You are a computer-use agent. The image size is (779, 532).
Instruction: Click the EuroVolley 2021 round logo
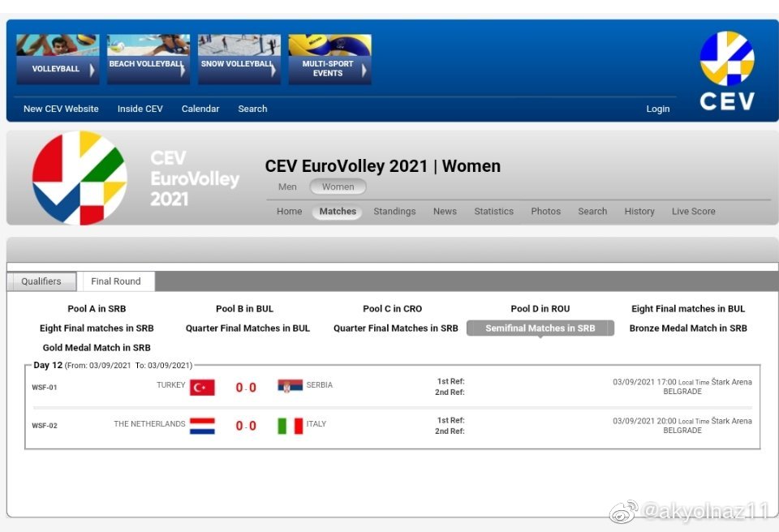80,178
